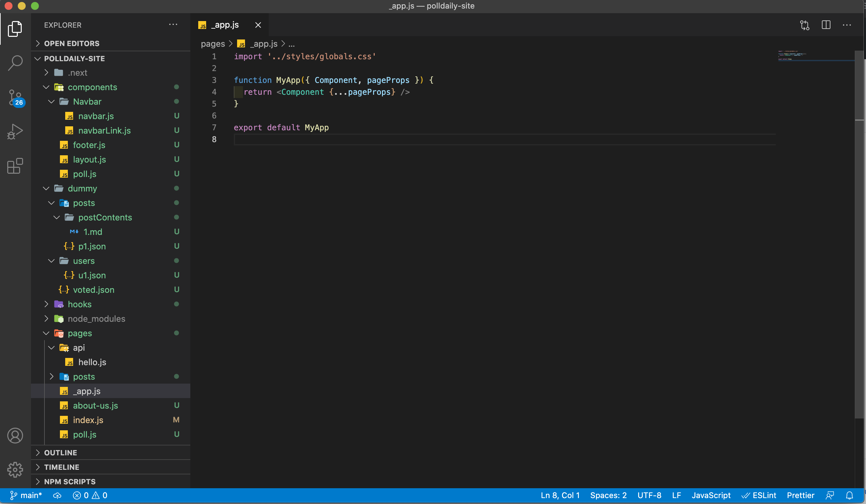
Task: Sync changes with the cloud icon
Action: click(x=57, y=495)
